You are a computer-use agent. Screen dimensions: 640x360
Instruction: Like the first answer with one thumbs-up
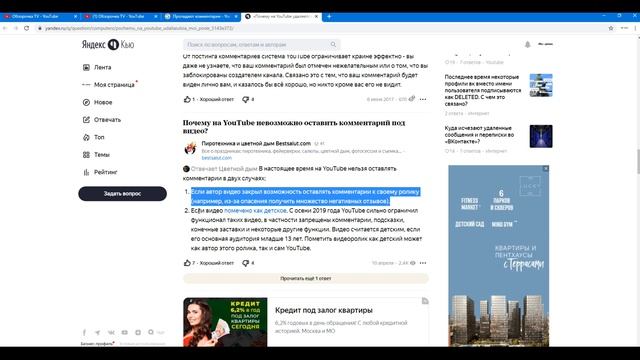point(187,99)
